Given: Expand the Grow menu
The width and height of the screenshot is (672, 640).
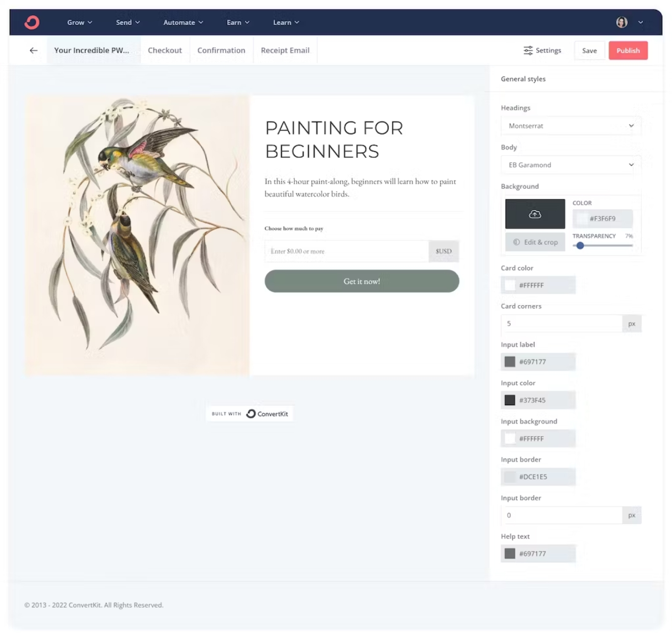Looking at the screenshot, I should [79, 23].
